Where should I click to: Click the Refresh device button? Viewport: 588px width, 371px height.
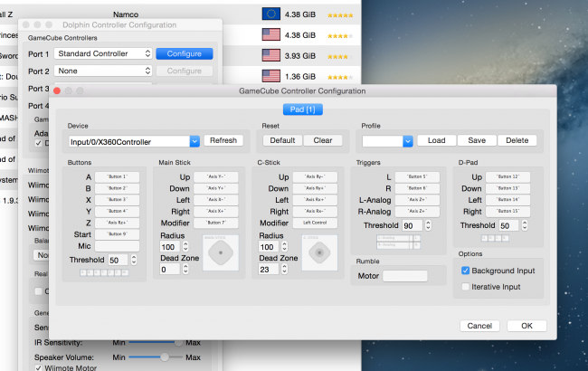coord(223,140)
